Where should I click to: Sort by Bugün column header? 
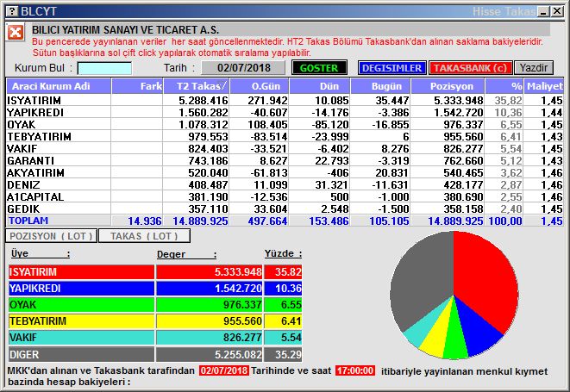coord(380,86)
